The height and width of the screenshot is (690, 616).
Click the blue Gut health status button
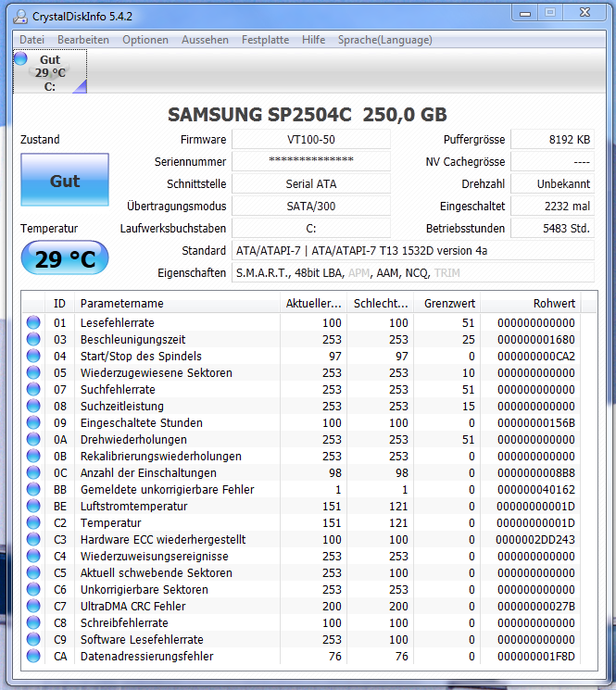[65, 180]
